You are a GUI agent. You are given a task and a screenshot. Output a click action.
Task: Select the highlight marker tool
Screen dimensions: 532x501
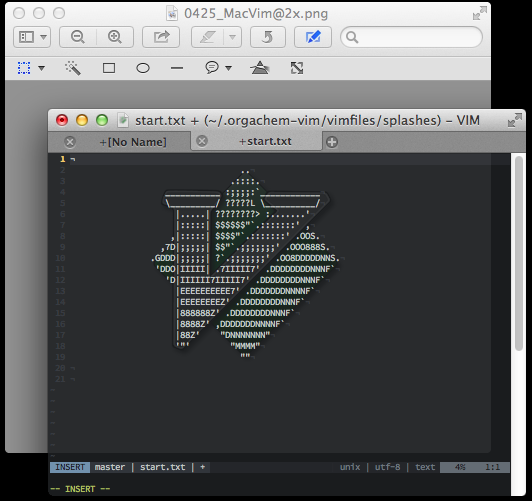pos(207,37)
